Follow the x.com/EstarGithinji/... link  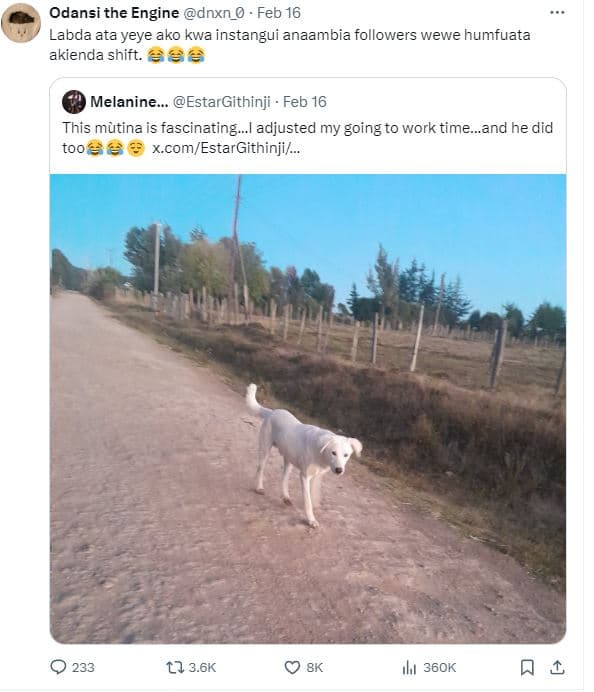tap(226, 148)
